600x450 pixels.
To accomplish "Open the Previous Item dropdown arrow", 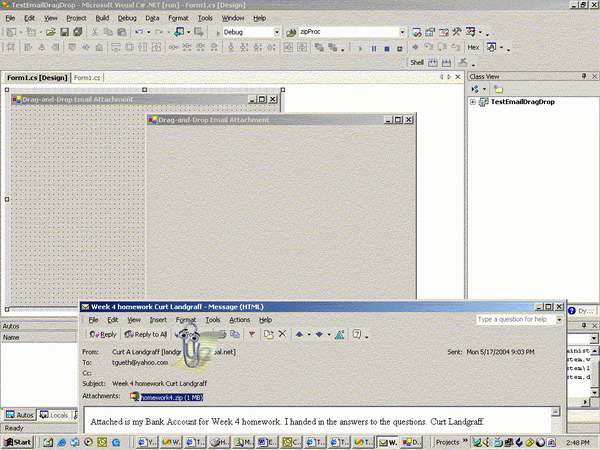I will [x=309, y=335].
